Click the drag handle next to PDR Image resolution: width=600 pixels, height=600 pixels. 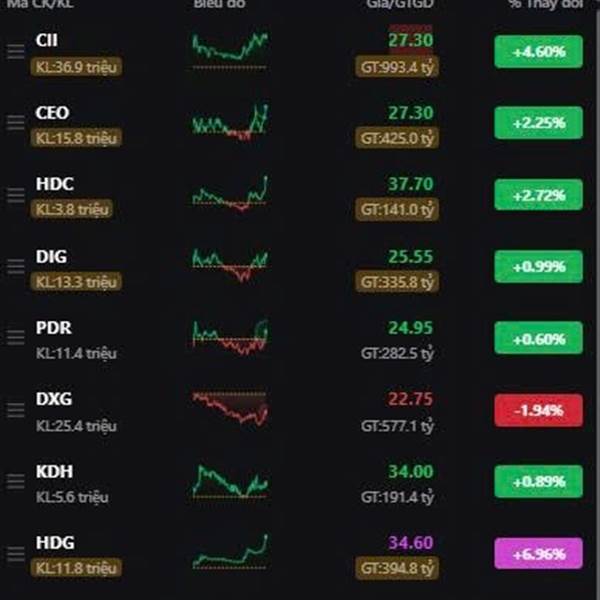tap(15, 338)
